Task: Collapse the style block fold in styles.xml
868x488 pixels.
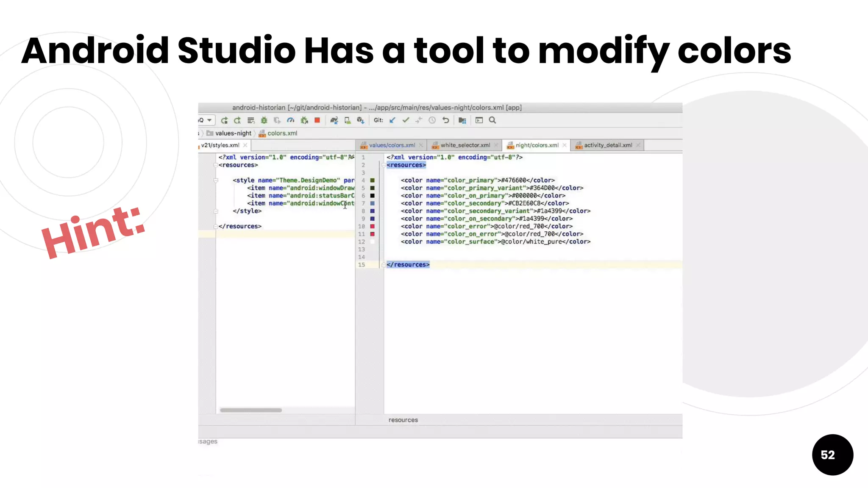Action: (216, 180)
